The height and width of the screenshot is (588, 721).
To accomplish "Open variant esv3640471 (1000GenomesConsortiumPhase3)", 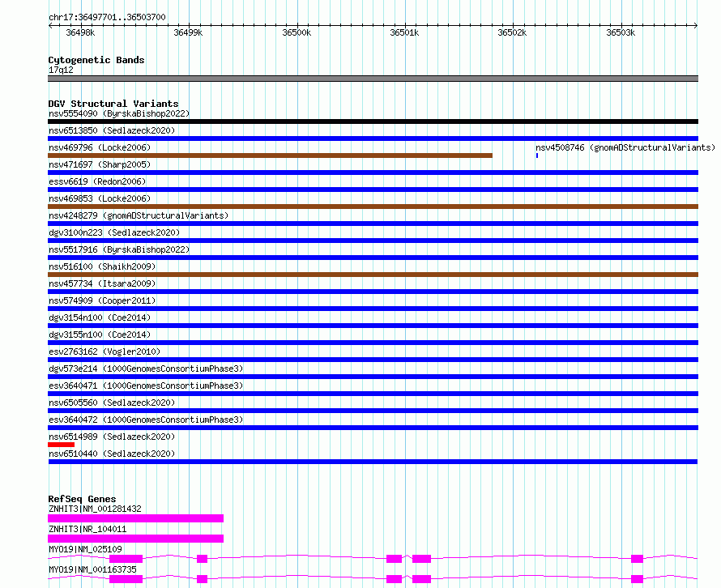I will pyautogui.click(x=146, y=386).
